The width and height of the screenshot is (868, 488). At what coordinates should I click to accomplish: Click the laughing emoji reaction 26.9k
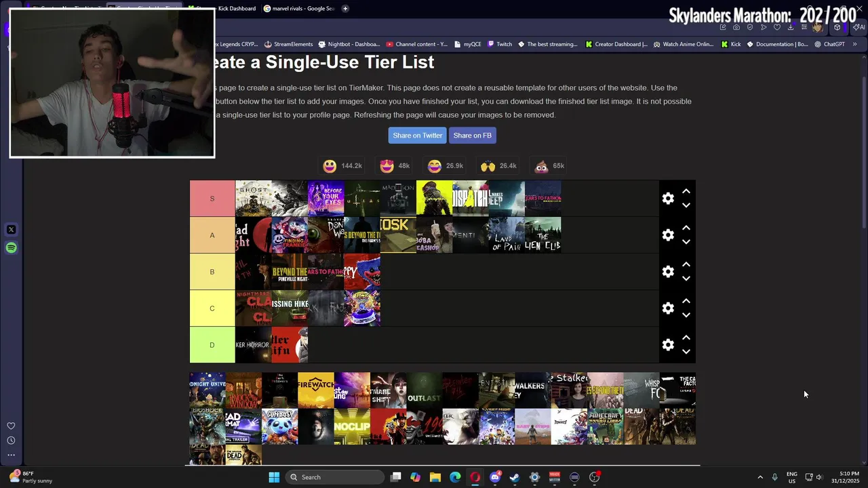tap(445, 166)
